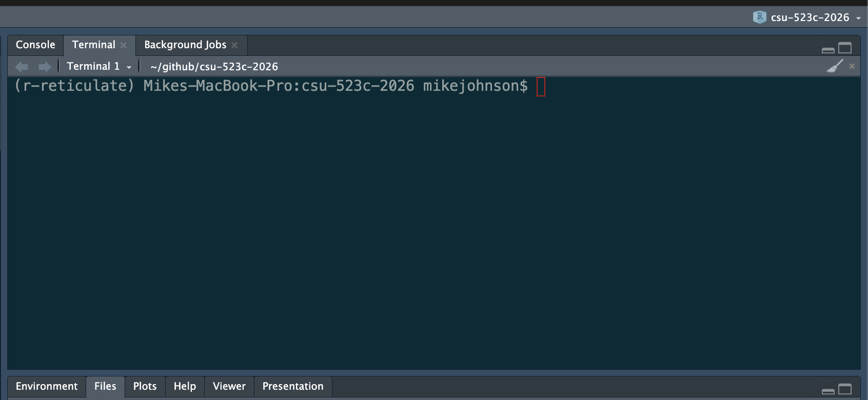Close the Background Jobs tab
Viewport: 868px width, 400px height.
click(234, 45)
